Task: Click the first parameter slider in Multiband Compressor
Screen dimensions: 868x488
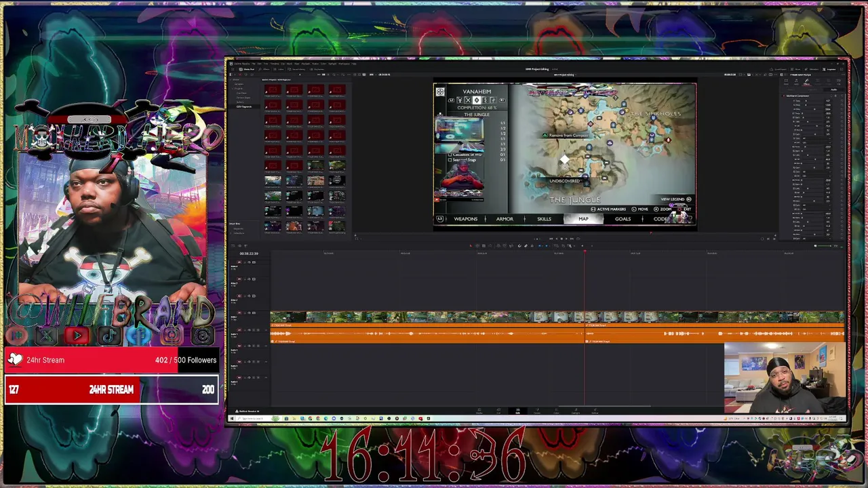Action: tap(814, 101)
